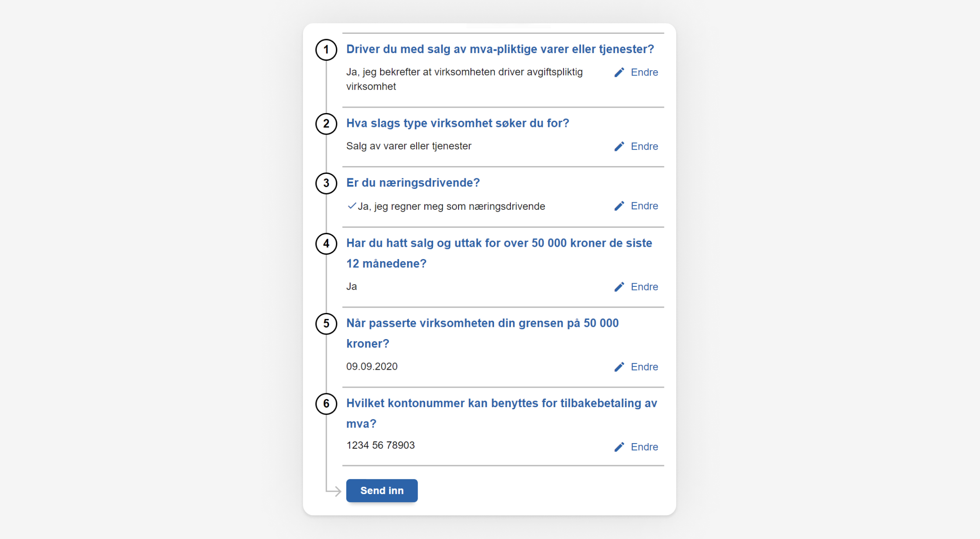Viewport: 980px width, 539px height.
Task: Click the arrow icon pointing to Send inn
Action: [x=334, y=491]
